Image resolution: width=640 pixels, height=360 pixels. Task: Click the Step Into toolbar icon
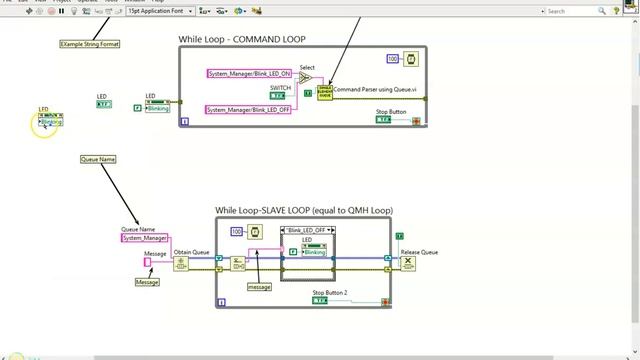[x=98, y=11]
